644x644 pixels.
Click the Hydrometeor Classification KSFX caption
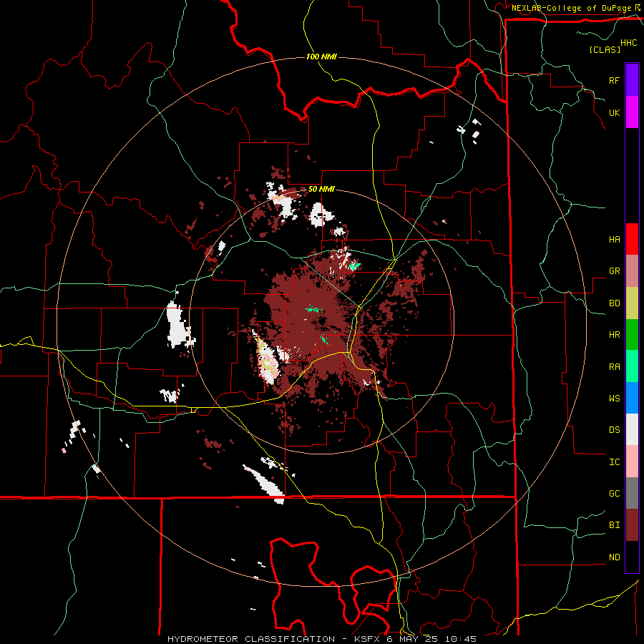tap(321, 639)
